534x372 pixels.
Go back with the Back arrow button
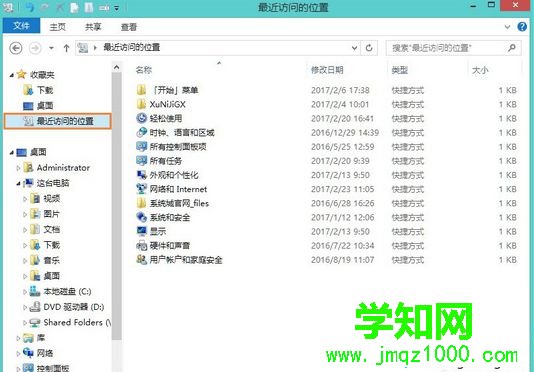tap(16, 48)
